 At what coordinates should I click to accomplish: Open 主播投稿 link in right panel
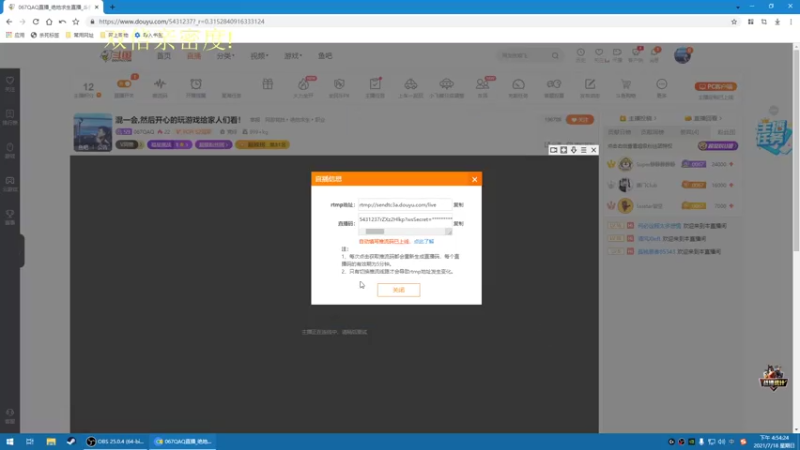coord(638,118)
